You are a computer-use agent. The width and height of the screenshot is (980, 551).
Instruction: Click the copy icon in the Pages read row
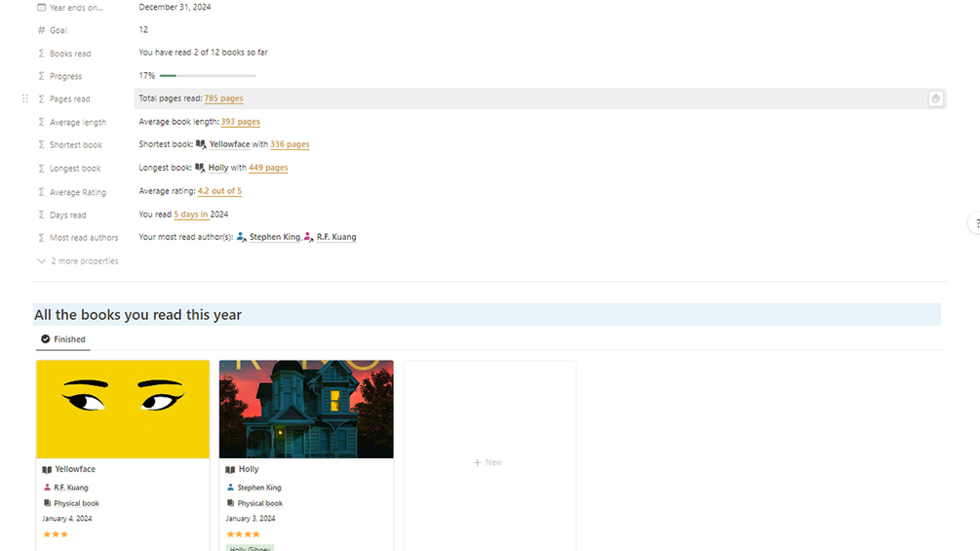935,98
